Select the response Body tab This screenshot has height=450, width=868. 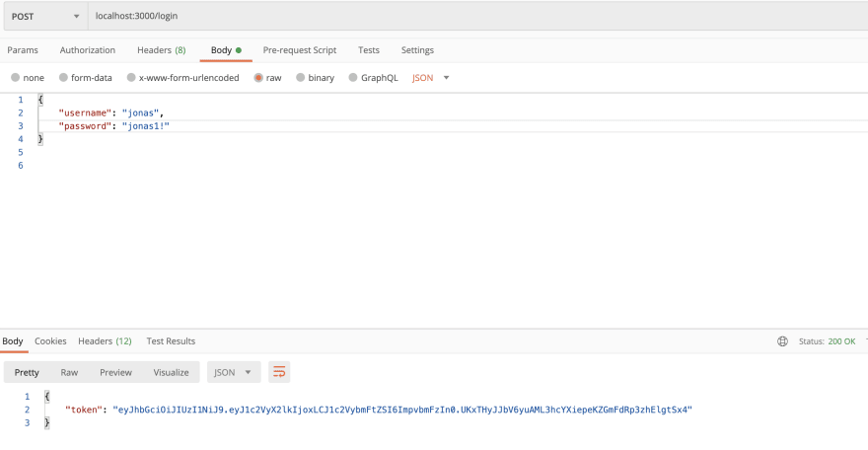tap(13, 341)
